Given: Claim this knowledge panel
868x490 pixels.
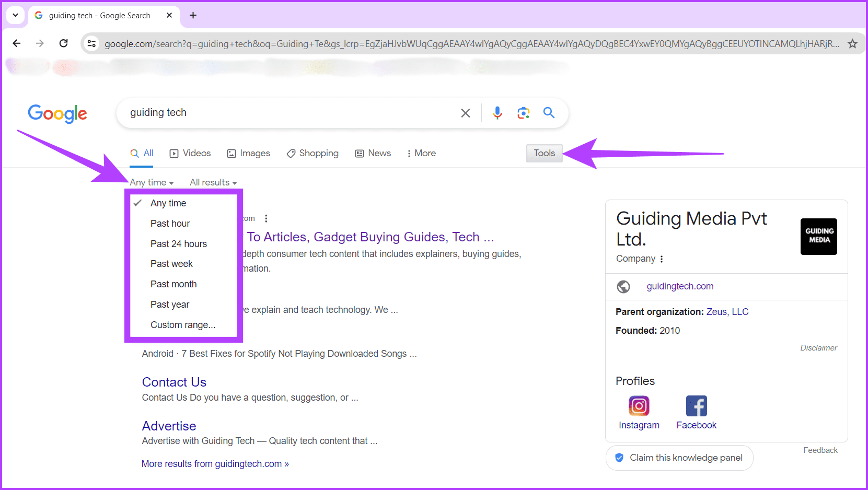Looking at the screenshot, I should click(x=679, y=458).
